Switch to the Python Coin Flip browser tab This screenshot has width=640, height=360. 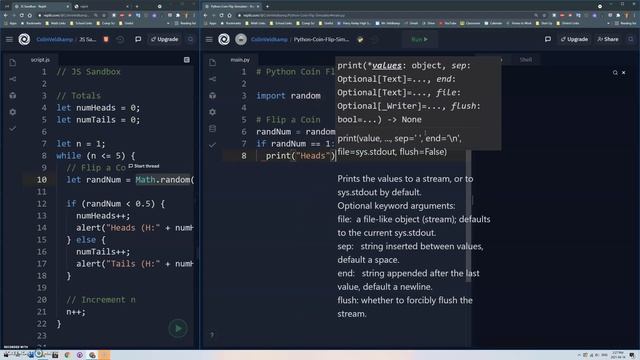tap(233, 7)
